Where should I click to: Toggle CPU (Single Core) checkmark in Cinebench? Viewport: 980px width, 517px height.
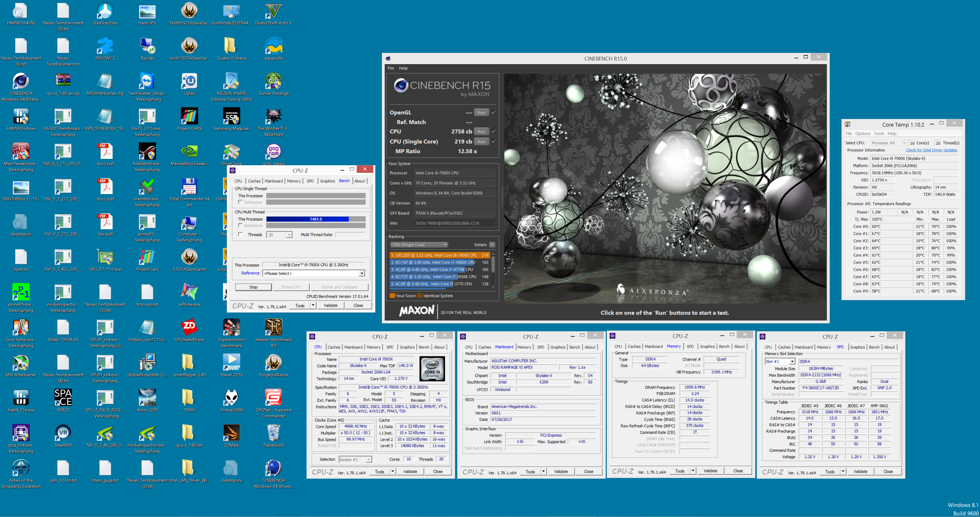(493, 141)
